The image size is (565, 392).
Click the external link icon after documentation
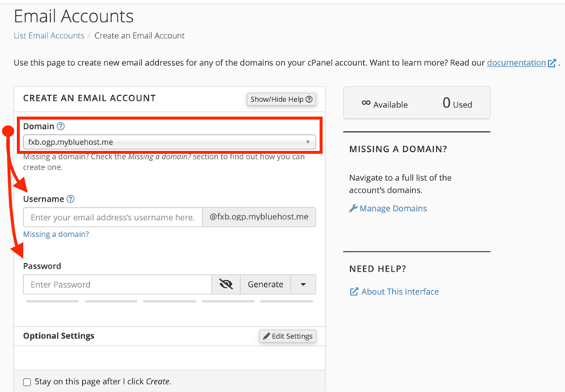coord(552,63)
